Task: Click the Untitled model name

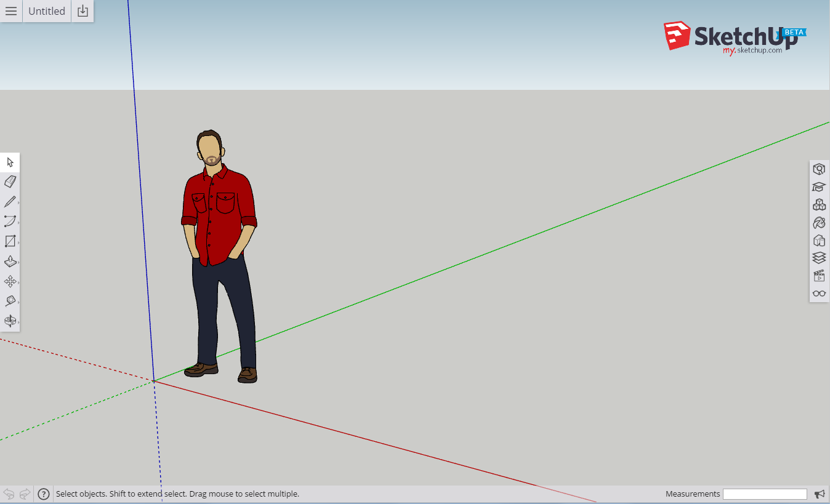Action: (47, 11)
